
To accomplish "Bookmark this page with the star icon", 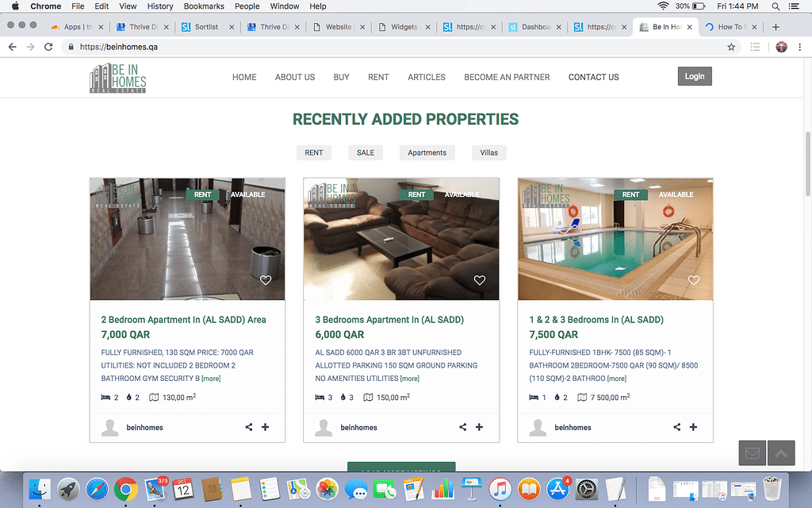I will tap(731, 47).
